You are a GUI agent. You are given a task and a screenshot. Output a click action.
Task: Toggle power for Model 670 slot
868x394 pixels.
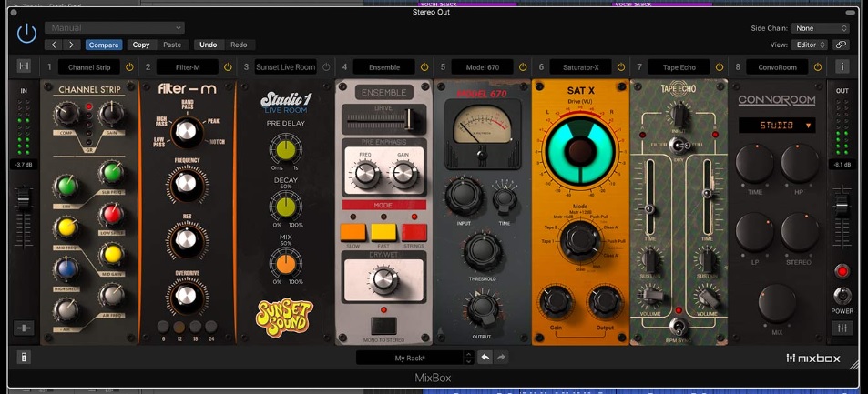coord(523,67)
